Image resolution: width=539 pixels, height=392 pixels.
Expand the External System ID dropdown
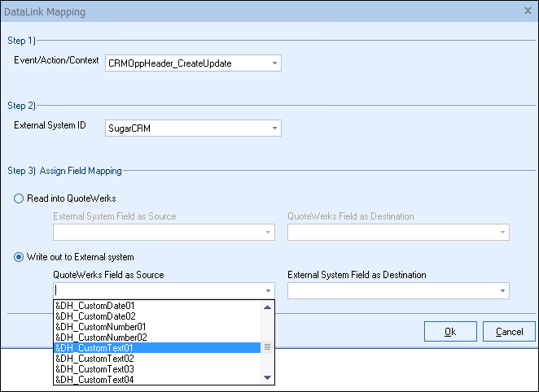[x=274, y=128]
